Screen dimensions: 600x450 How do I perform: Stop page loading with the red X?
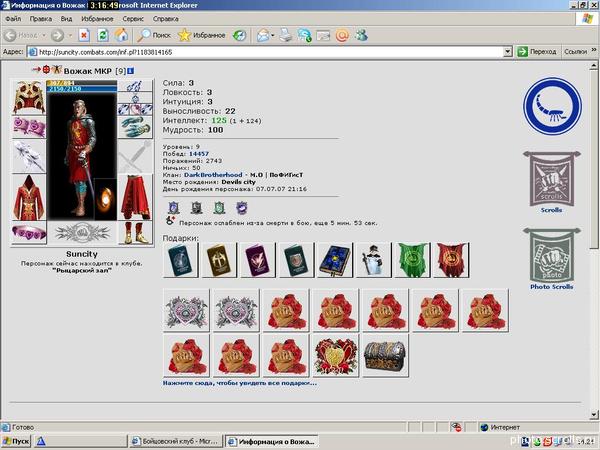coord(84,35)
